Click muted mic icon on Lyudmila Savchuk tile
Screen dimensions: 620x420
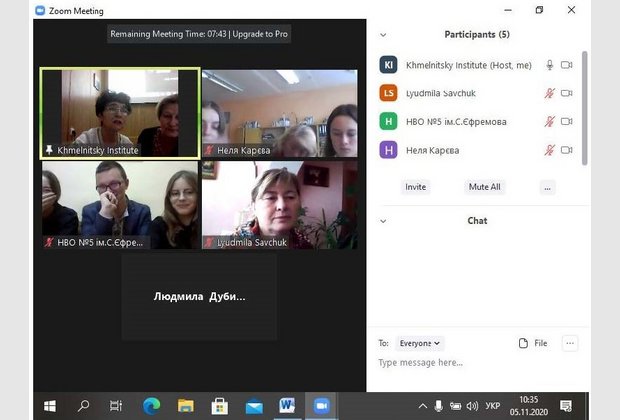[x=209, y=242]
